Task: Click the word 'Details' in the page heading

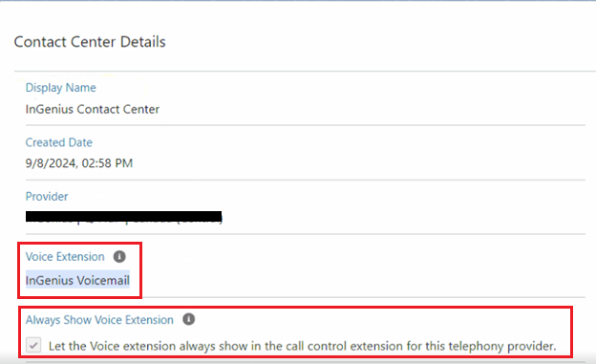Action: pos(143,42)
